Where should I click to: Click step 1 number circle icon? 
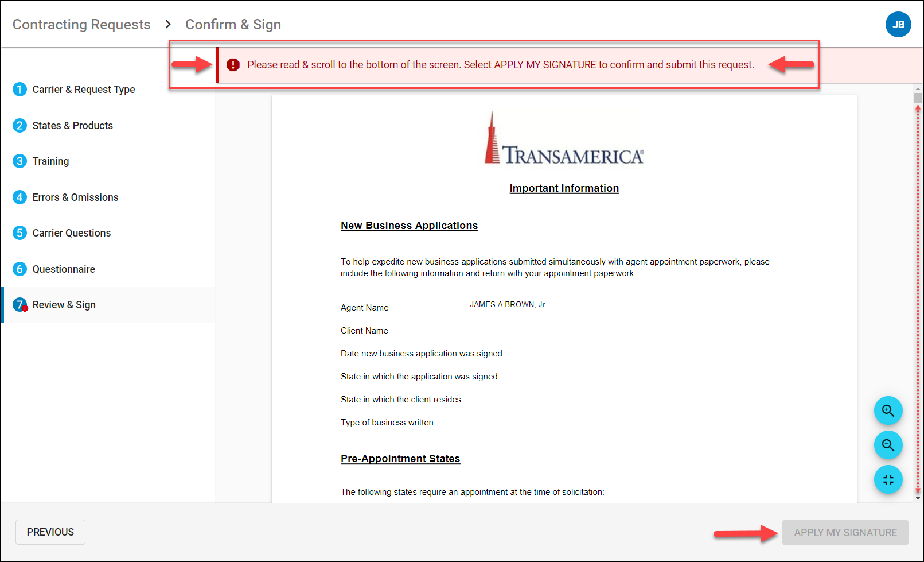(x=20, y=90)
